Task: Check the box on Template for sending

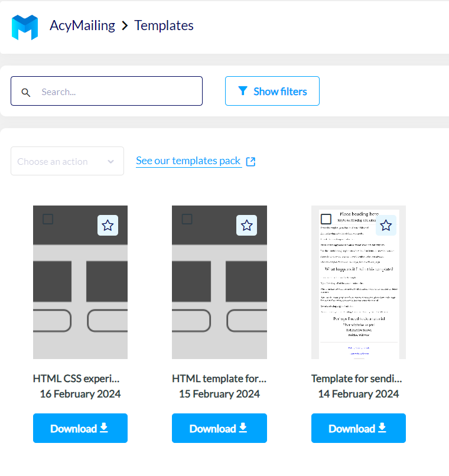Action: click(326, 219)
